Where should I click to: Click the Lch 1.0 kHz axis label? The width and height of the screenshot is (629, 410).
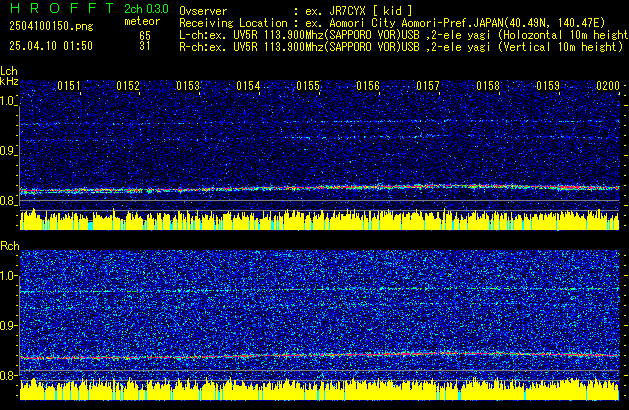click(8, 101)
